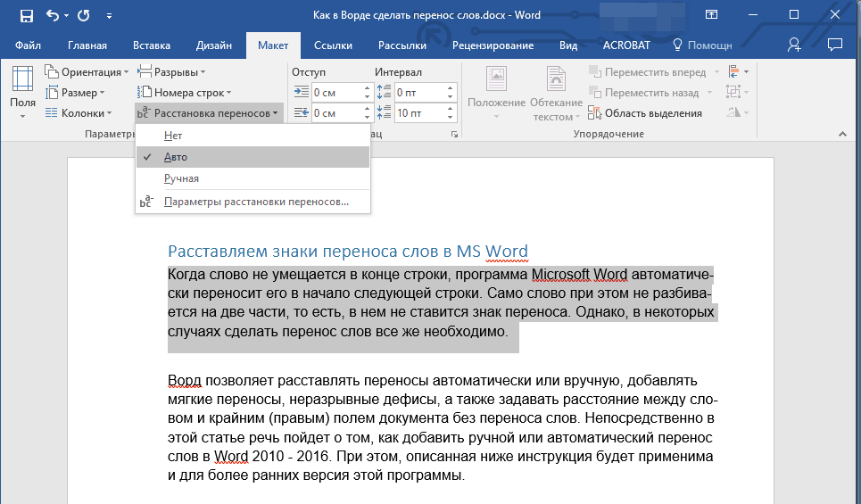Select Нет hyphenation option

pos(253,136)
